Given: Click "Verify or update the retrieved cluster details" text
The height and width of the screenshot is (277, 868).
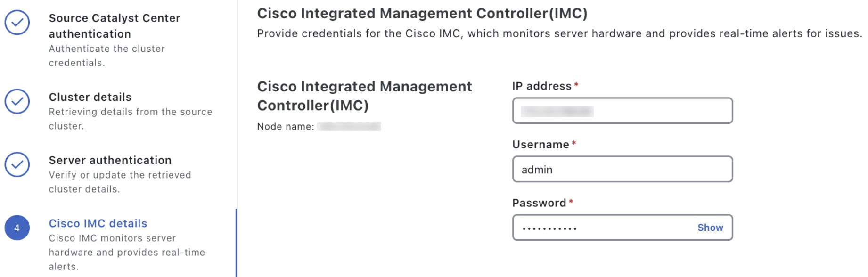Looking at the screenshot, I should pyautogui.click(x=120, y=182).
